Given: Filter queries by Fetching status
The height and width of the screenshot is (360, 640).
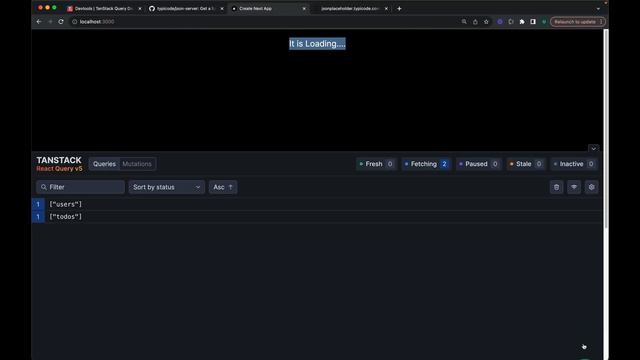Looking at the screenshot, I should (426, 164).
